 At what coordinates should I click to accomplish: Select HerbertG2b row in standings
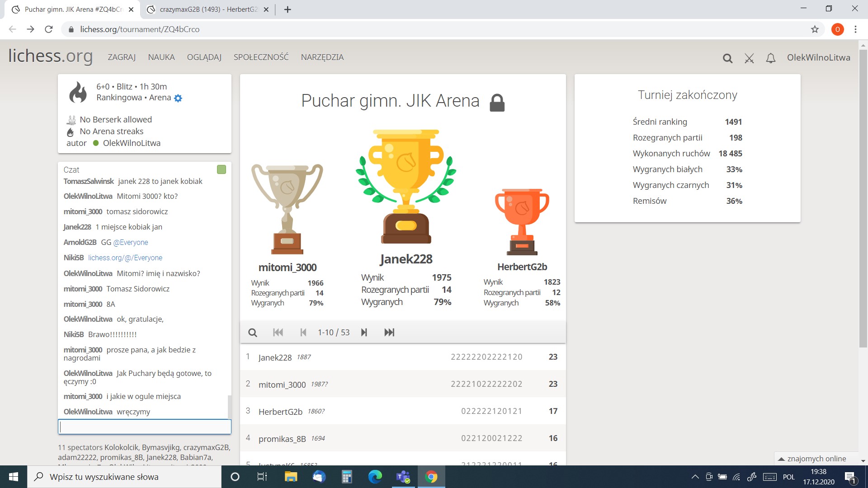point(403,411)
